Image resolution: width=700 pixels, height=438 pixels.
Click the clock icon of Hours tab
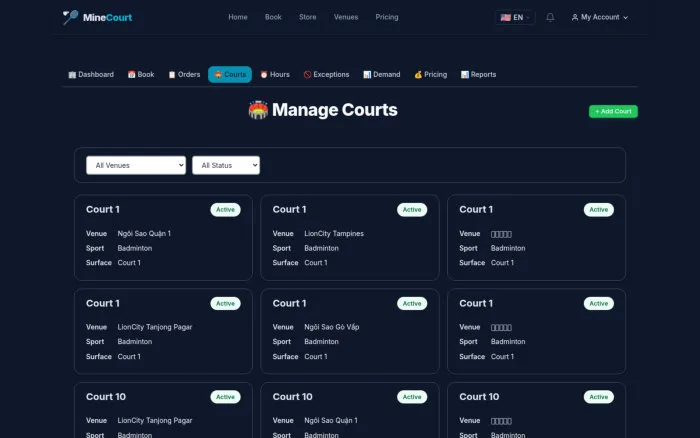(264, 75)
